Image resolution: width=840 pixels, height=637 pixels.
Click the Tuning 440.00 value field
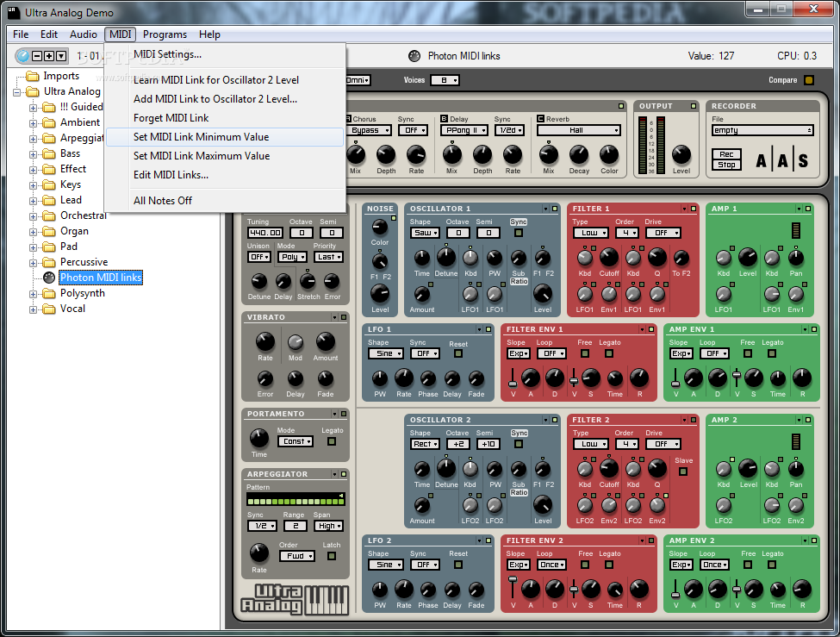265,233
